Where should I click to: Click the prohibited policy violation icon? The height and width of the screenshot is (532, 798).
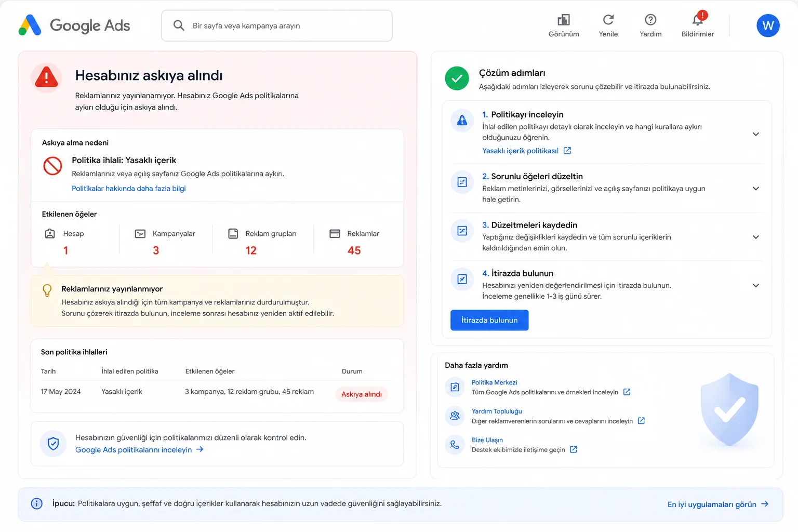coord(52,166)
